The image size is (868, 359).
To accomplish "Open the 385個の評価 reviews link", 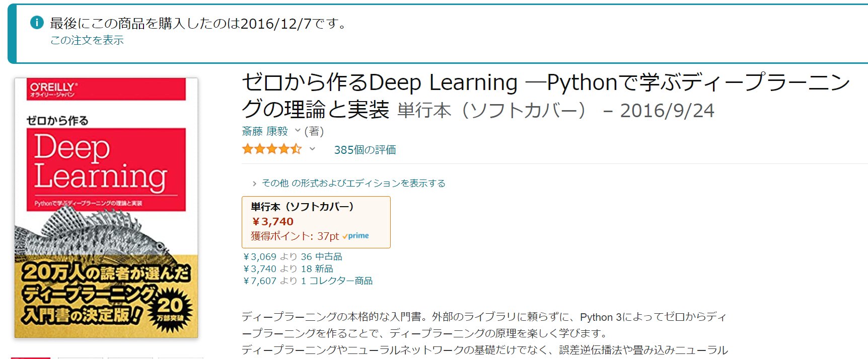I will click(365, 150).
